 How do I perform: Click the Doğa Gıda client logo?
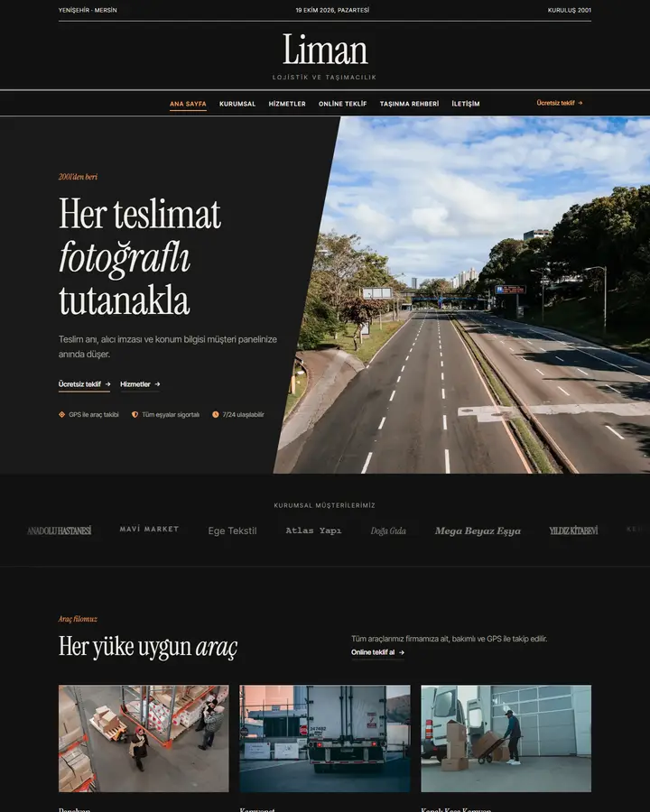click(x=388, y=531)
